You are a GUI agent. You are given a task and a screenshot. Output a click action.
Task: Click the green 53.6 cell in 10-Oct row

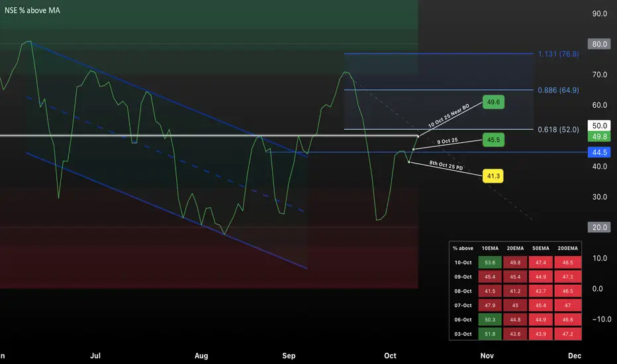point(490,263)
